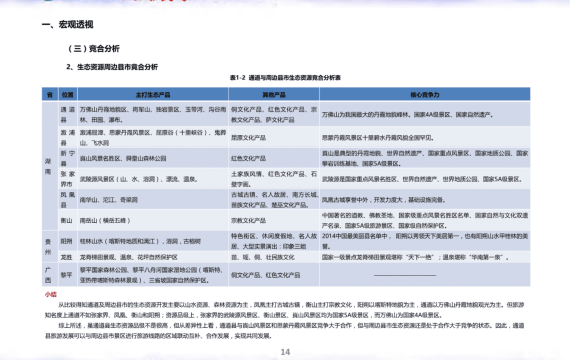The width and height of the screenshot is (570, 360).
Task: Click the cell starting "古城古镇、名人故居"
Action: coord(274,200)
